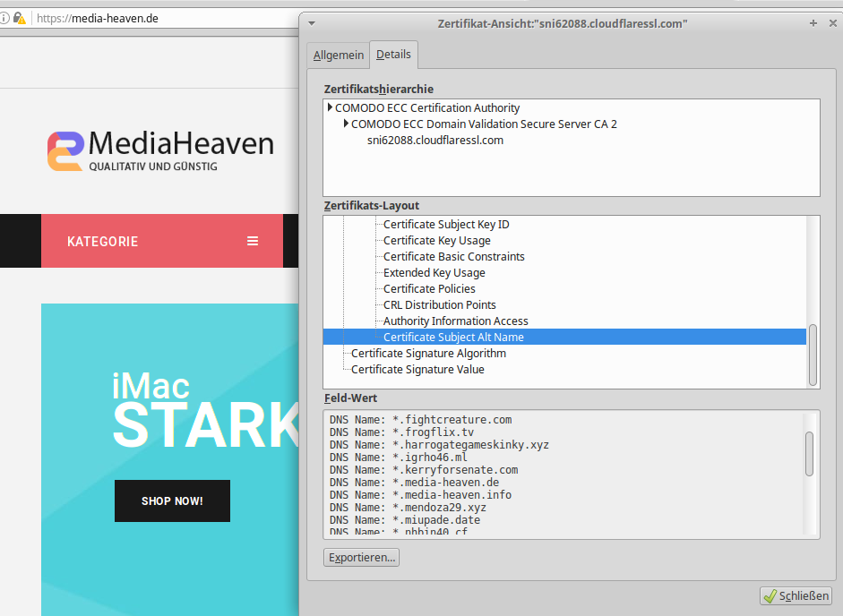Select Certificate Basic Constraints field
Viewport: 843px width, 616px height.
[x=454, y=257]
